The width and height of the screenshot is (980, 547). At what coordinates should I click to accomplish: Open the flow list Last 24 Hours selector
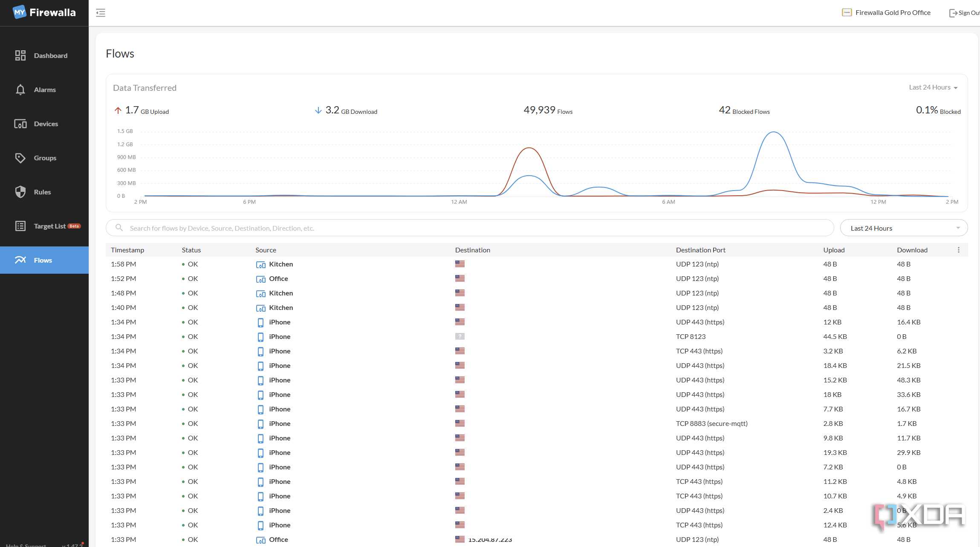(x=904, y=228)
